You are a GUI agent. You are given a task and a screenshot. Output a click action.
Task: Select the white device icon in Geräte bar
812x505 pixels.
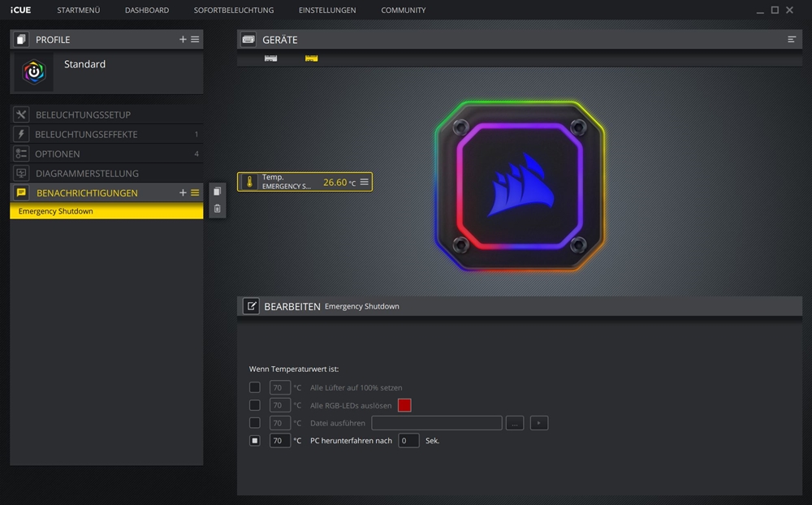[271, 58]
